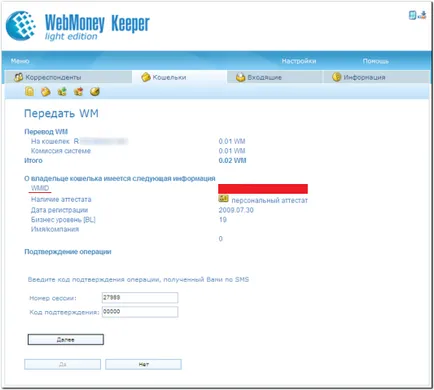Click the Итого total amount 0.02 WM

click(x=232, y=160)
